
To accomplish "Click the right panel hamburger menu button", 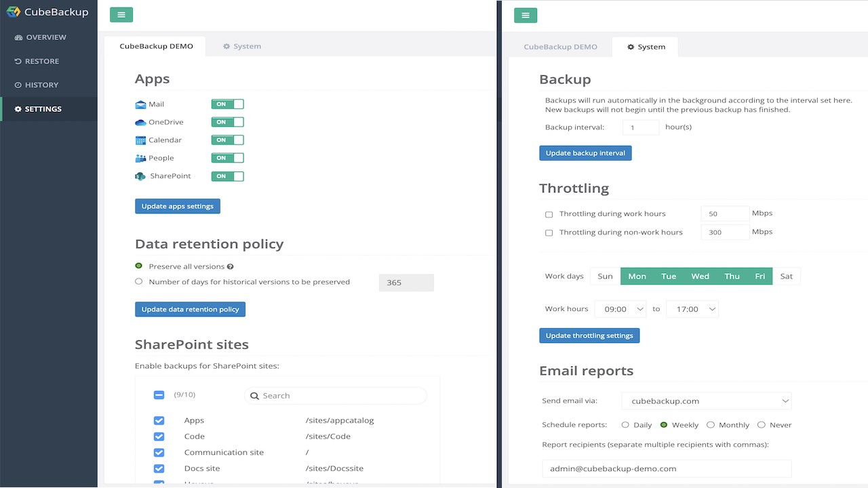I will 526,15.
